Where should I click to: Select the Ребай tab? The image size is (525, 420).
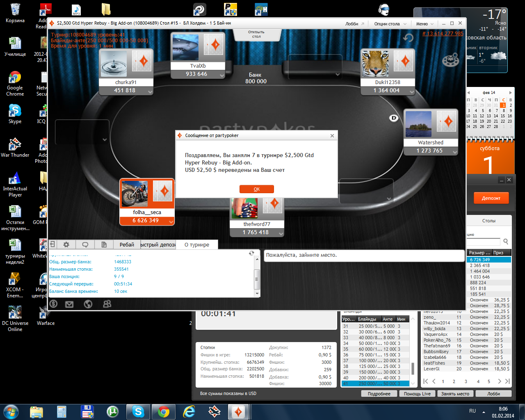tap(127, 245)
